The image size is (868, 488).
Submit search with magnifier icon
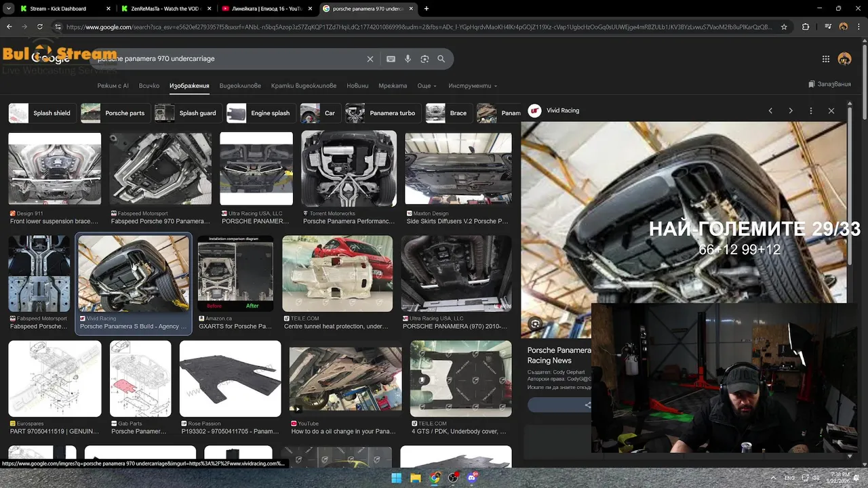click(x=441, y=59)
